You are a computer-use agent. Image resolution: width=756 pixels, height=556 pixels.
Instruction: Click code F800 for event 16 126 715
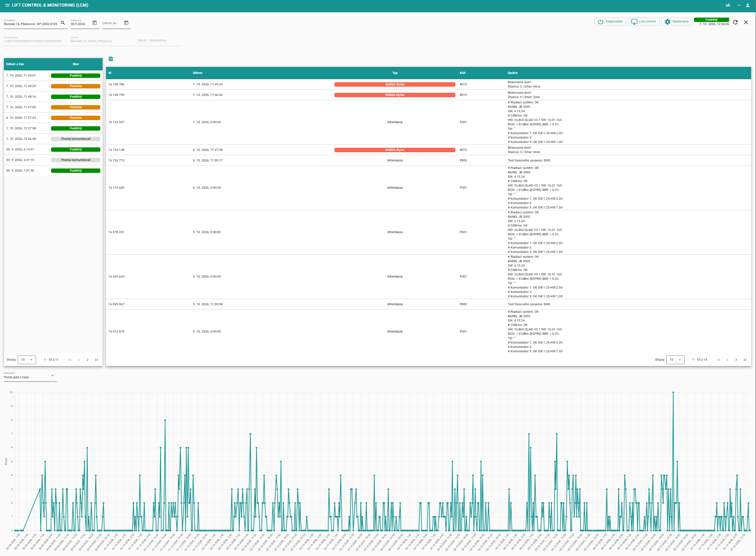click(463, 161)
